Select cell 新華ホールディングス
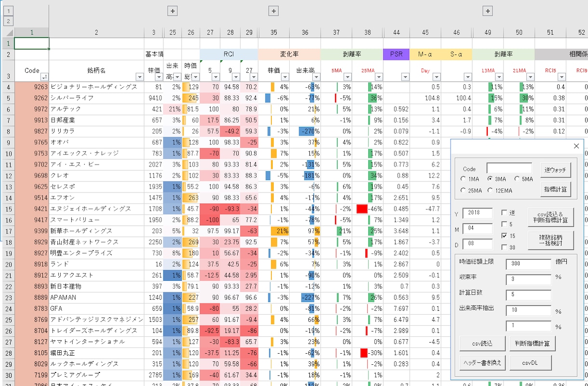This screenshot has height=386, width=588. (96, 231)
